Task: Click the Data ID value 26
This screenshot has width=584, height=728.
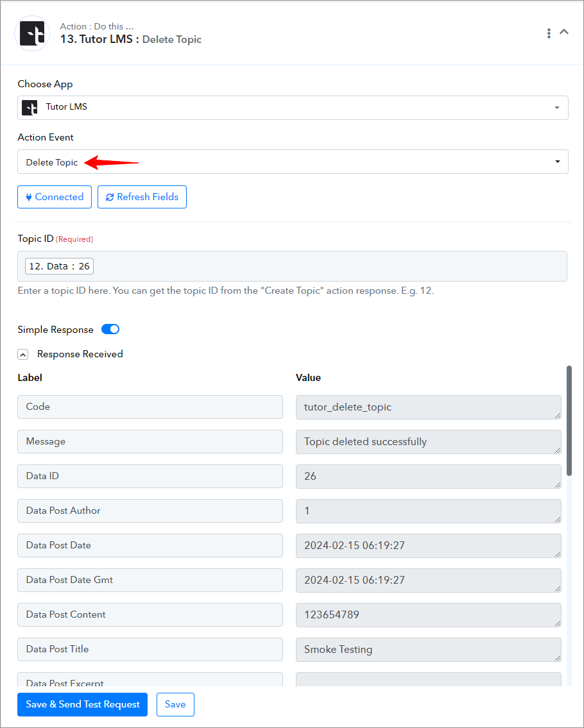Action: 428,477
